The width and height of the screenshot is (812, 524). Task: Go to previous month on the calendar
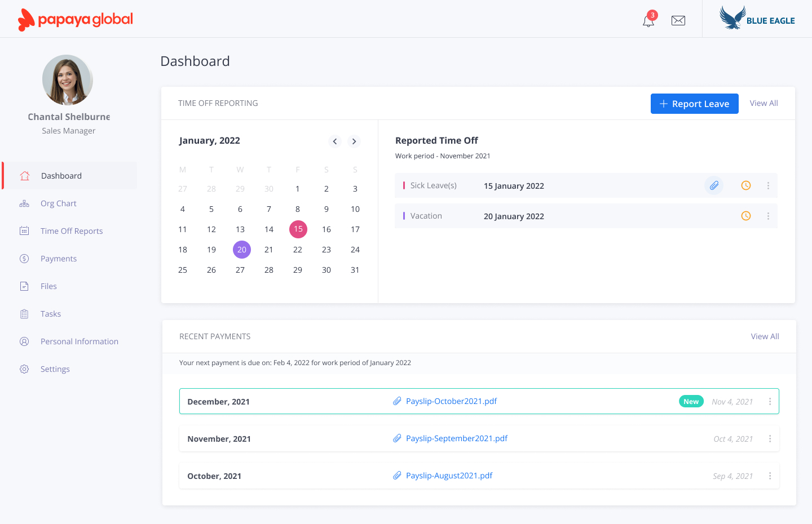point(335,141)
